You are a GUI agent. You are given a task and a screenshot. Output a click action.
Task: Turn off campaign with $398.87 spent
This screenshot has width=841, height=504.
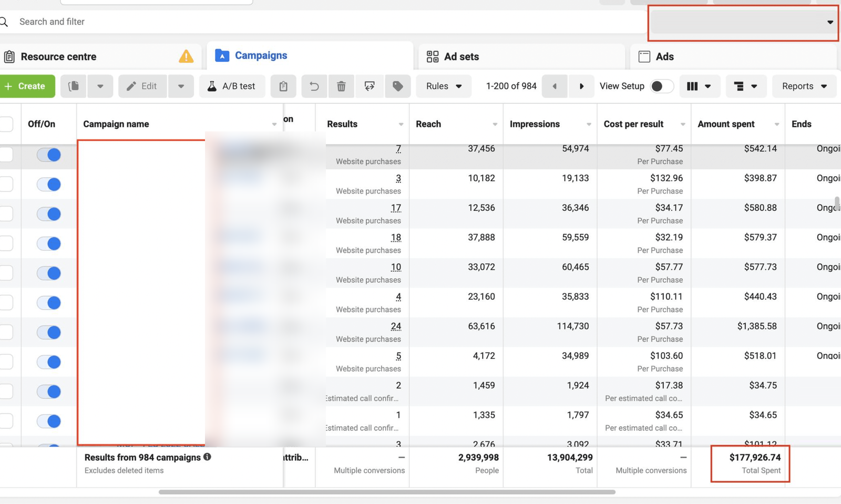pos(49,184)
